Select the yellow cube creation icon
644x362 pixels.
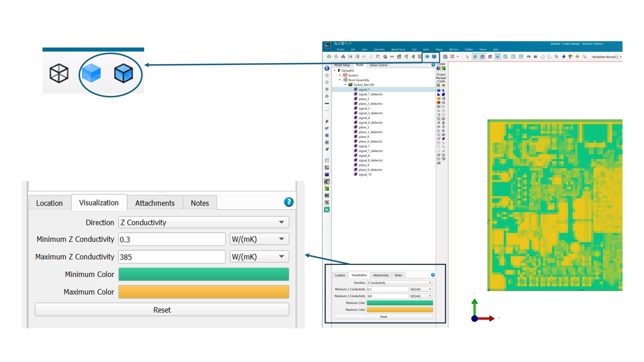[438, 98]
